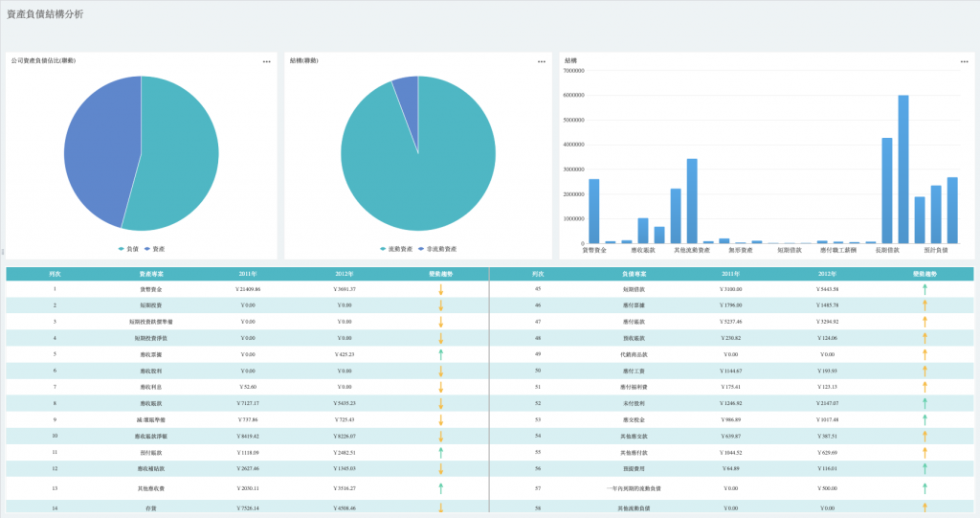The width and height of the screenshot is (980, 518).
Task: Click orange arrow in 其他應付款 row
Action: 924,452
